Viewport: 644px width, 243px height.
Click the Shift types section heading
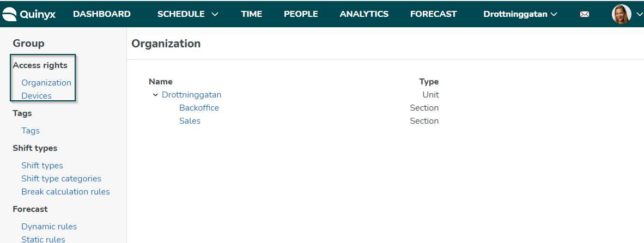(x=35, y=148)
